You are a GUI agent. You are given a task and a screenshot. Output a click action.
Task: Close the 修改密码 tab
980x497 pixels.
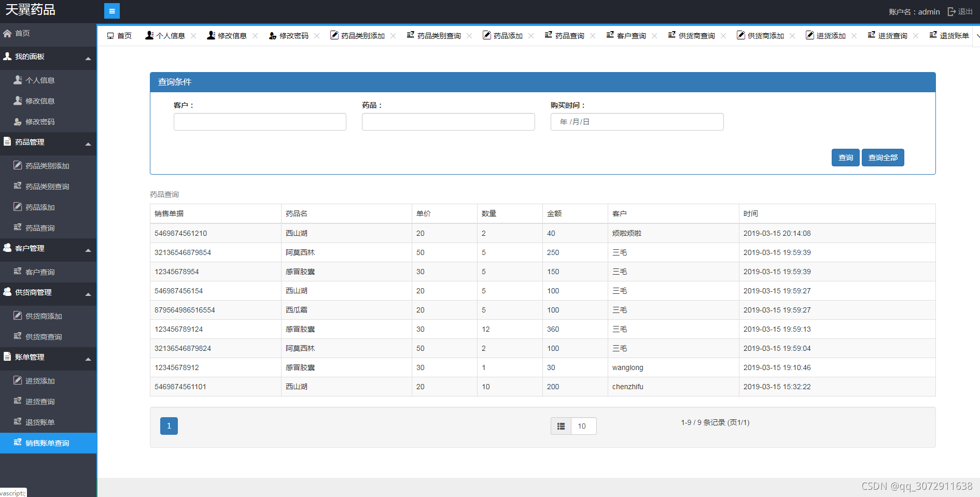(x=317, y=36)
